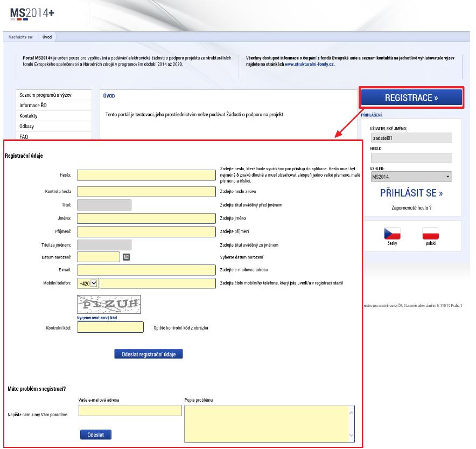This screenshot has height=449, width=476.
Task: Click the CAPTCHA code image
Action: click(109, 304)
